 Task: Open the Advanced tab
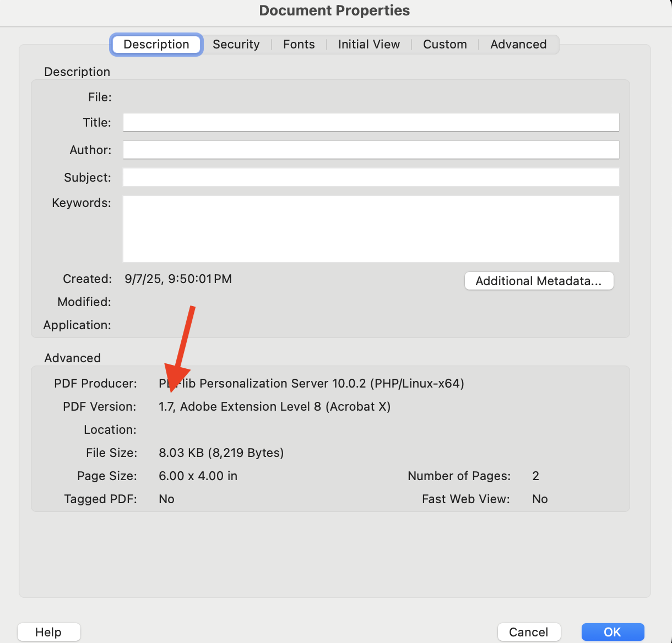[x=518, y=45]
